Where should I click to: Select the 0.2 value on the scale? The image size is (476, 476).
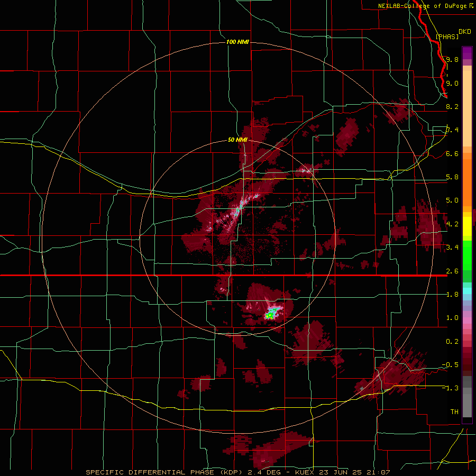(452, 341)
